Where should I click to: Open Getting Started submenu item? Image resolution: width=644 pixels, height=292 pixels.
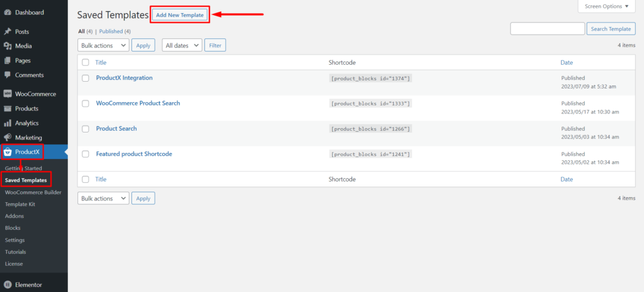[x=23, y=168]
